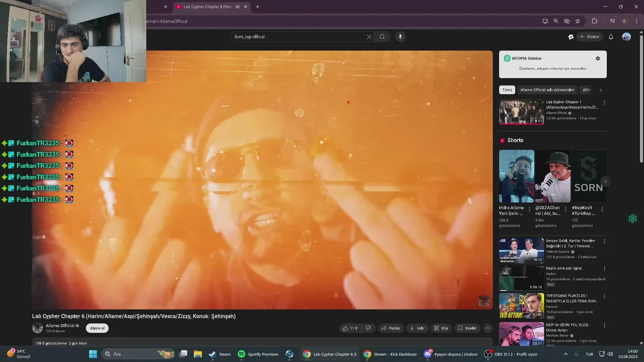644x362 pixels.
Task: Select the Tümü filter chip
Action: click(507, 90)
